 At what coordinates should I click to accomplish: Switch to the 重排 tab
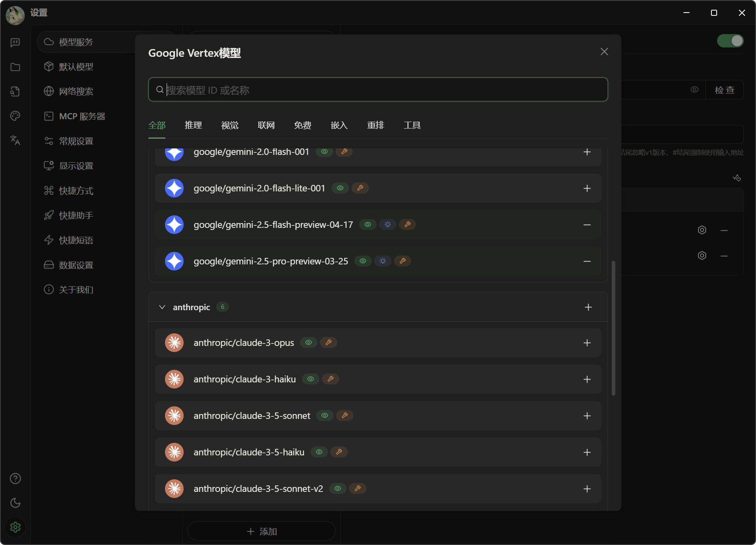tap(376, 125)
